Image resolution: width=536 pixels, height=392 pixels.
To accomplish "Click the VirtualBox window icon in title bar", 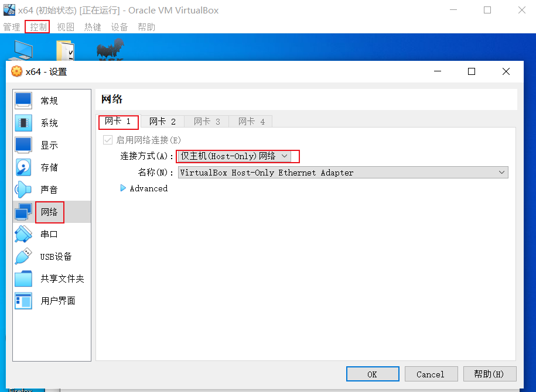I will [9, 10].
